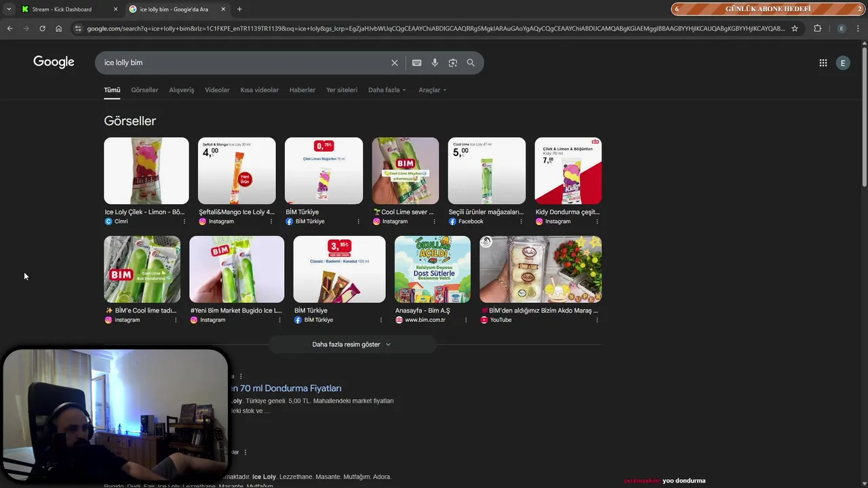Open the Chrome profile button in toolbar

[842, 28]
